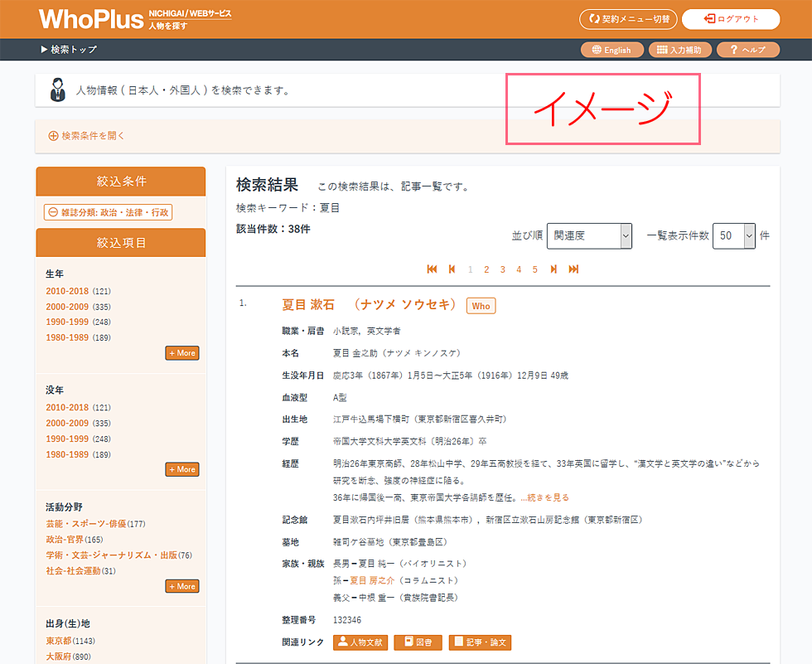Filter by 東京都 birthplace
Image resolution: width=812 pixels, height=664 pixels.
point(59,641)
